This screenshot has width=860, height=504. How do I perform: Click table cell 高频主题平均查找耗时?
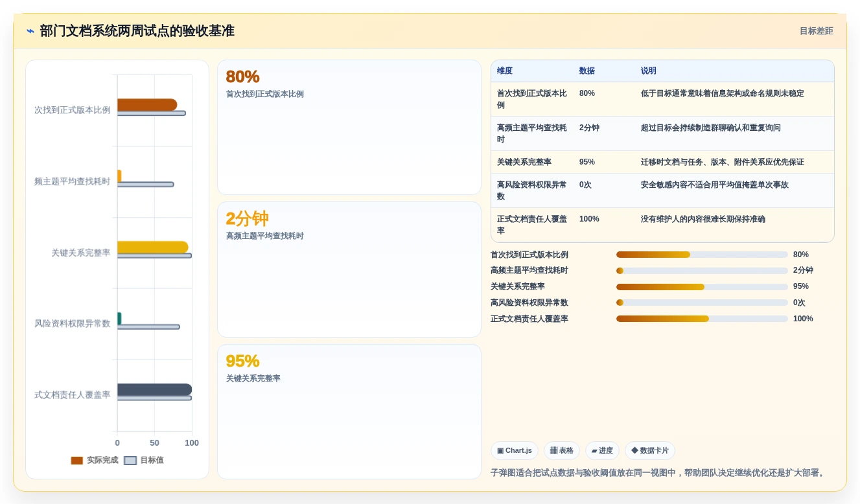(532, 133)
